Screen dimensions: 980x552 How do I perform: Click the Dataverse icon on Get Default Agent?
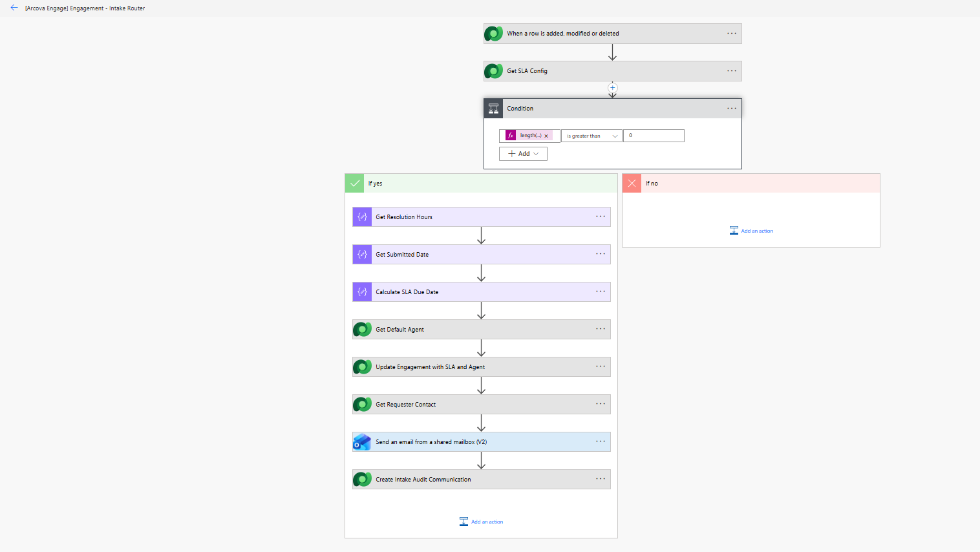tap(362, 330)
